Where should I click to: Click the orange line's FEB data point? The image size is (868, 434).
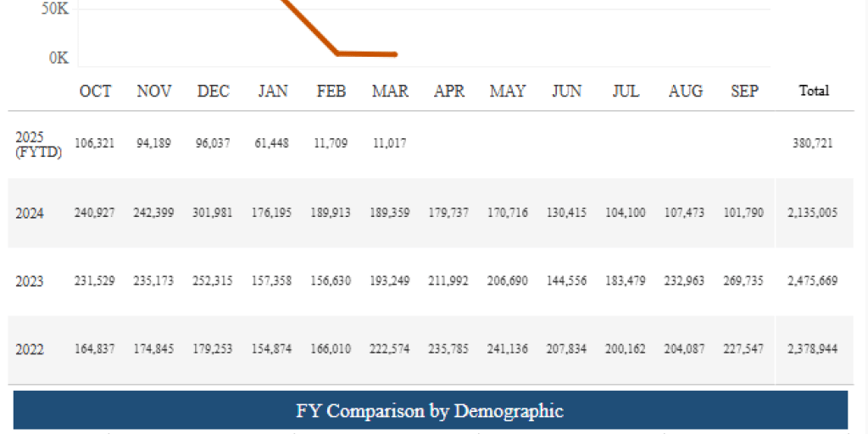tap(338, 53)
